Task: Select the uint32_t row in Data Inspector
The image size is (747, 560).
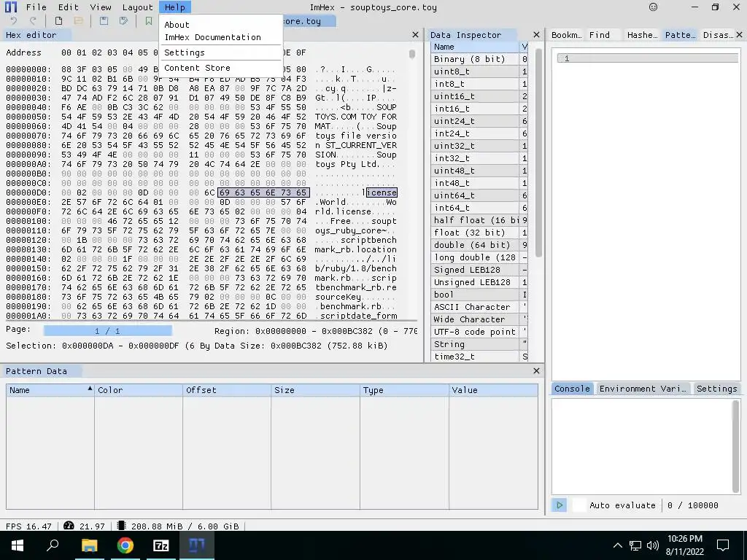Action: [479, 146]
